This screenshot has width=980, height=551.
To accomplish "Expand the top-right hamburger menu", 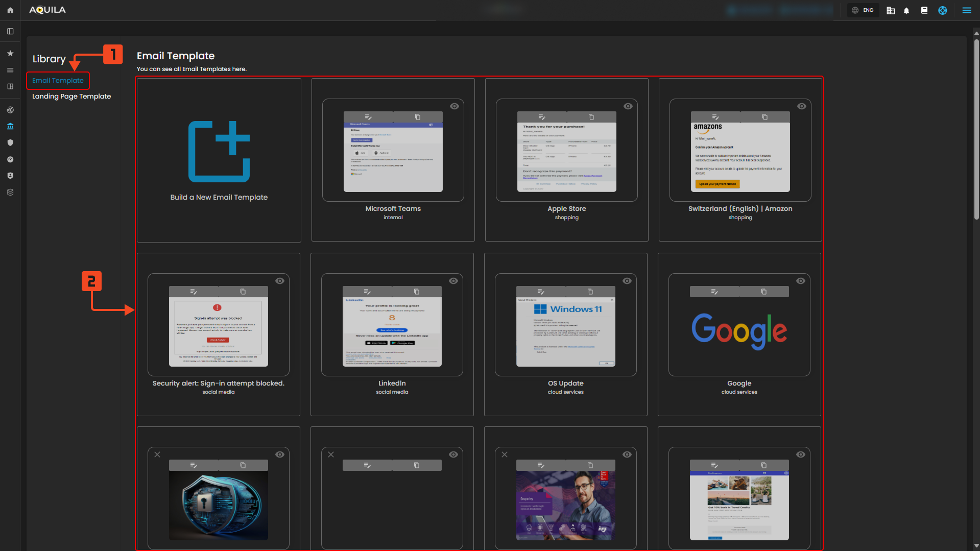I will (x=966, y=10).
